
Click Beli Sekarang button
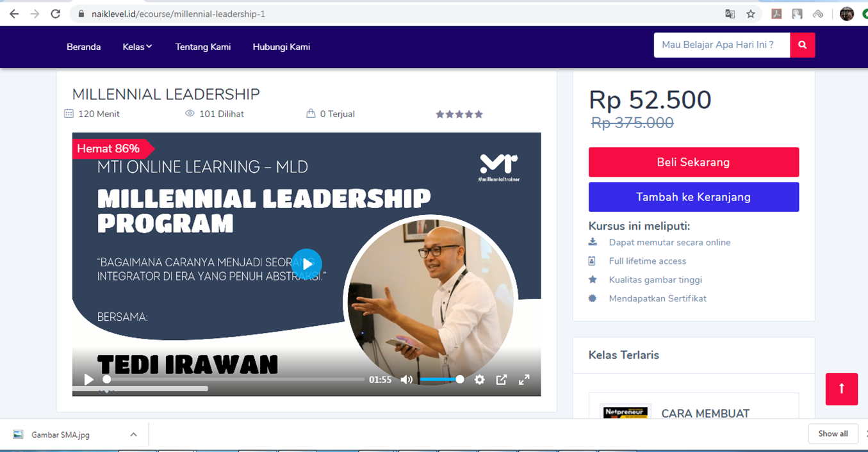pos(694,162)
